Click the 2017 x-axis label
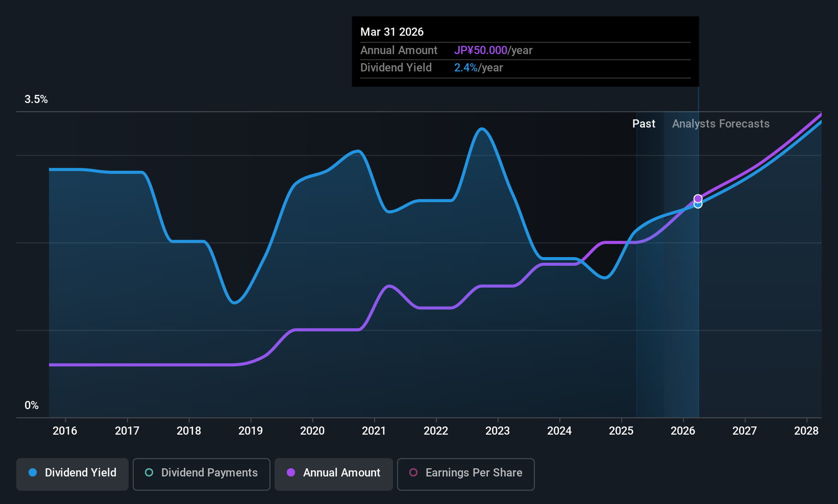838x504 pixels. (127, 431)
